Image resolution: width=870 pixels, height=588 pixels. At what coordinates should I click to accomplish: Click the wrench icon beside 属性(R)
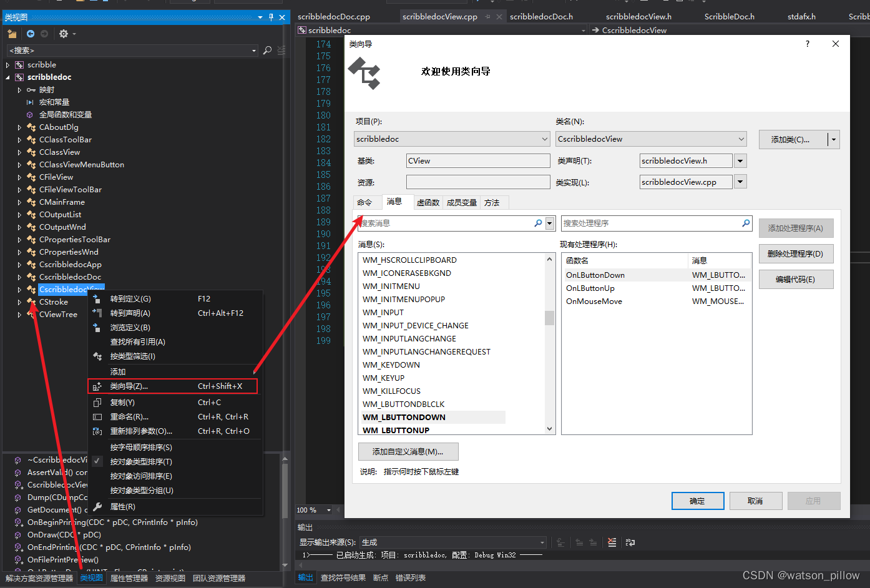click(97, 507)
